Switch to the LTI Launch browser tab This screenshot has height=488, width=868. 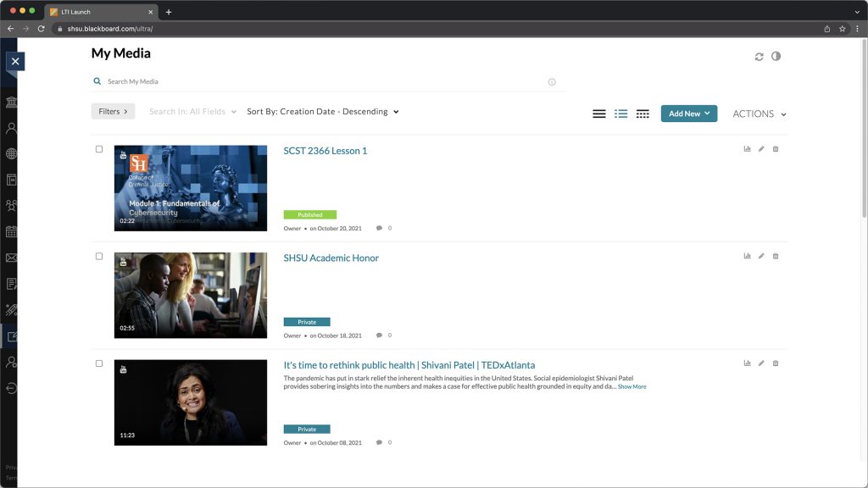click(97, 12)
